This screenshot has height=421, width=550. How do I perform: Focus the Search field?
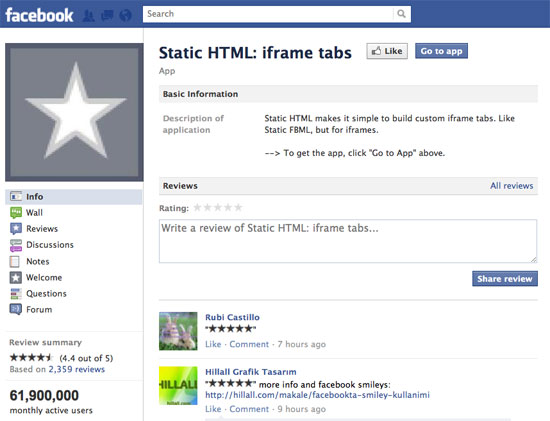(268, 14)
